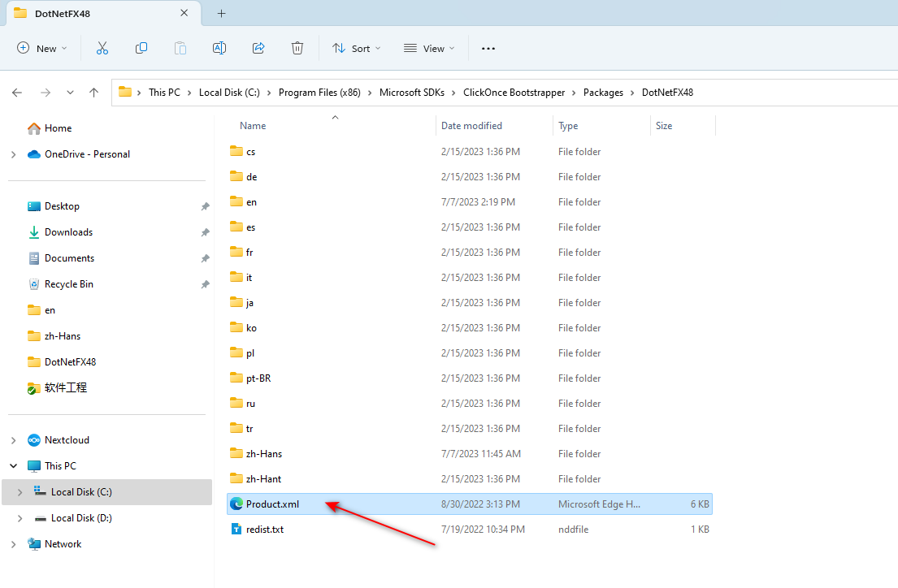The image size is (898, 588).
Task: Open the New item dropdown
Action: (x=41, y=49)
